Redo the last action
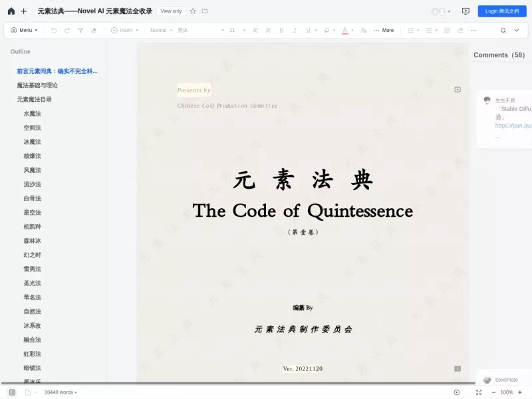Image resolution: width=532 pixels, height=399 pixels. [x=67, y=30]
